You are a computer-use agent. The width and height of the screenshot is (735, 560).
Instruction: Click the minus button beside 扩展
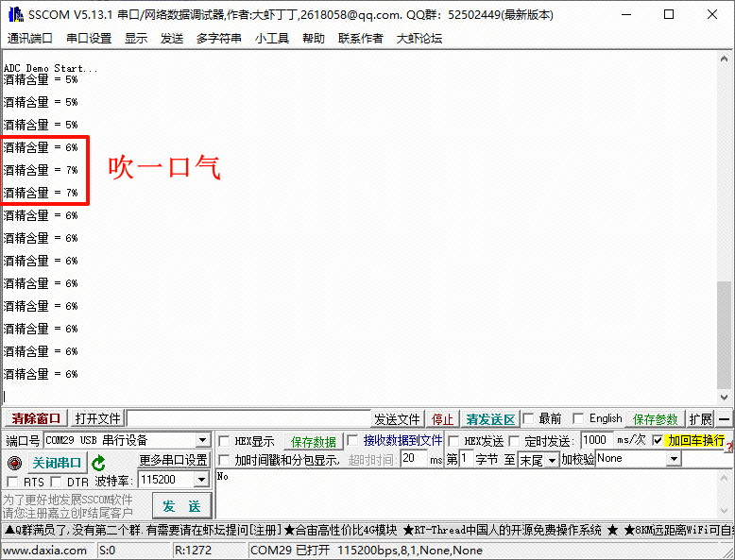(x=725, y=419)
